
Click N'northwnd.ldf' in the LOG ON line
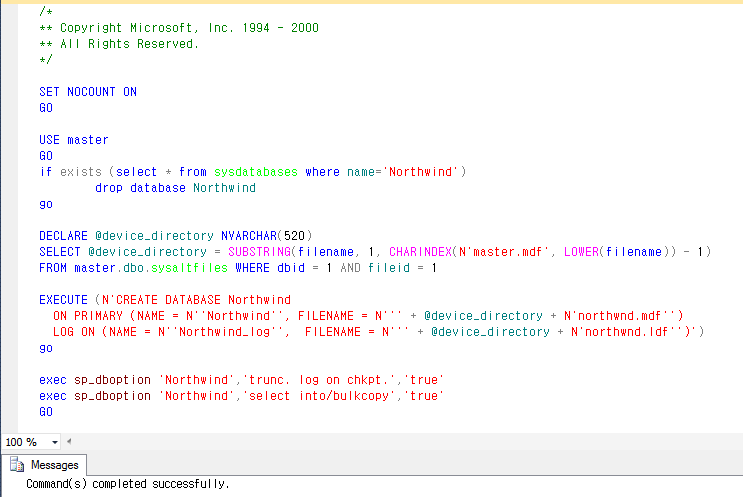click(x=626, y=332)
